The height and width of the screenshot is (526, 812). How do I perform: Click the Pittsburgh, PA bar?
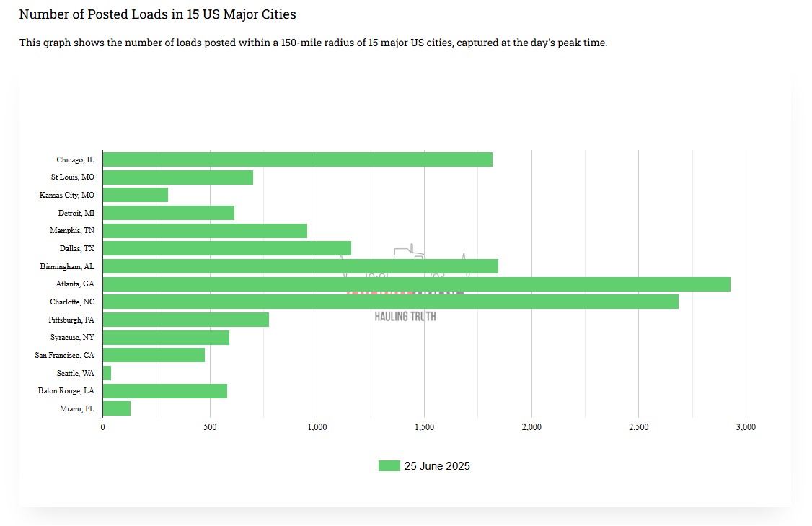click(185, 320)
